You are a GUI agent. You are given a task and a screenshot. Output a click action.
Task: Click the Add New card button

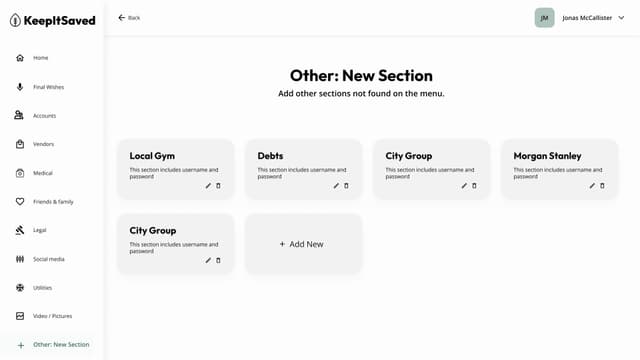(x=303, y=244)
